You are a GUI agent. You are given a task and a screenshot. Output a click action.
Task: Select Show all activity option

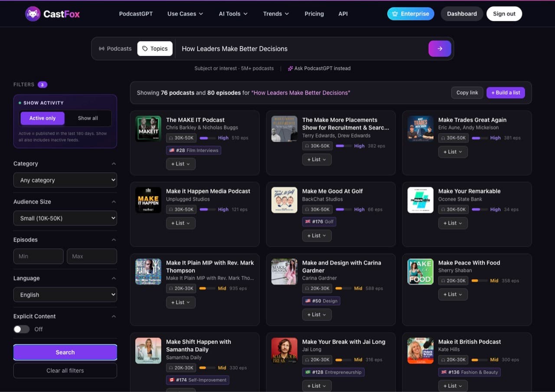click(88, 118)
